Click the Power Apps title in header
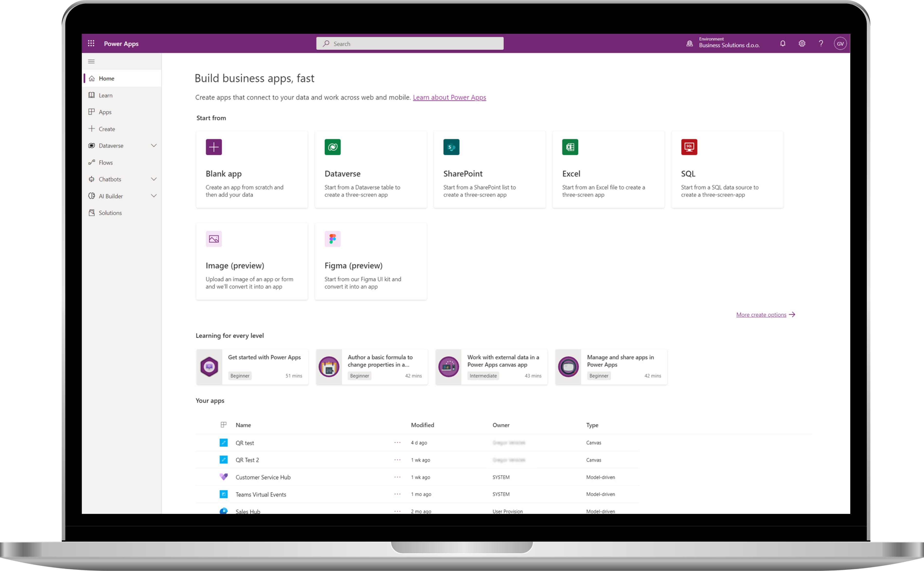 121,44
